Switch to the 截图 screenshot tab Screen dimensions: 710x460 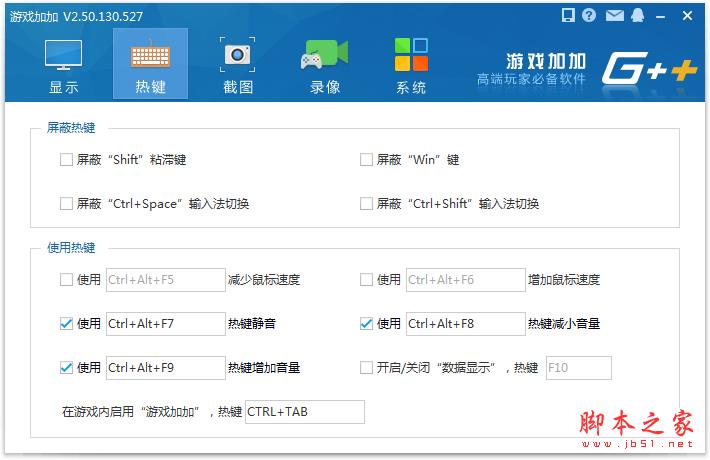(238, 64)
